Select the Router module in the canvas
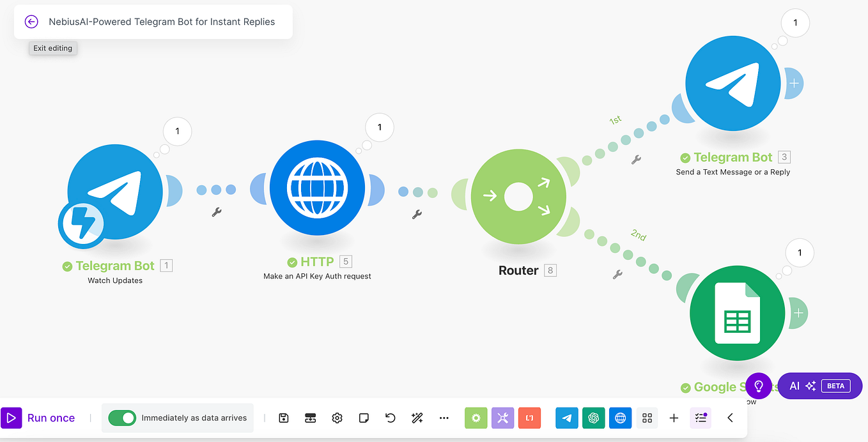 coord(518,196)
